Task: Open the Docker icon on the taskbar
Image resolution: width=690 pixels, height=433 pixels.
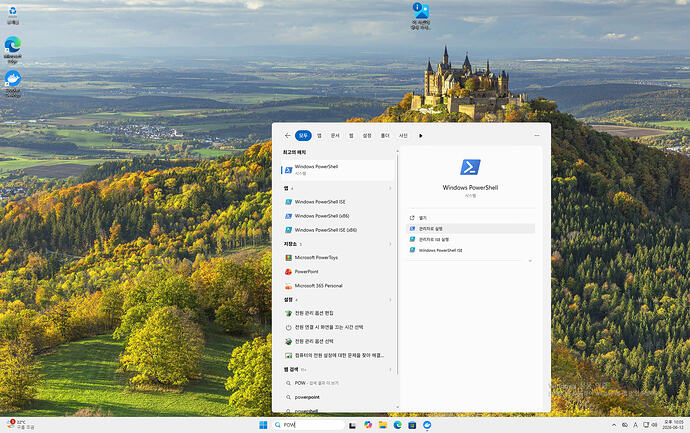Action: (427, 425)
